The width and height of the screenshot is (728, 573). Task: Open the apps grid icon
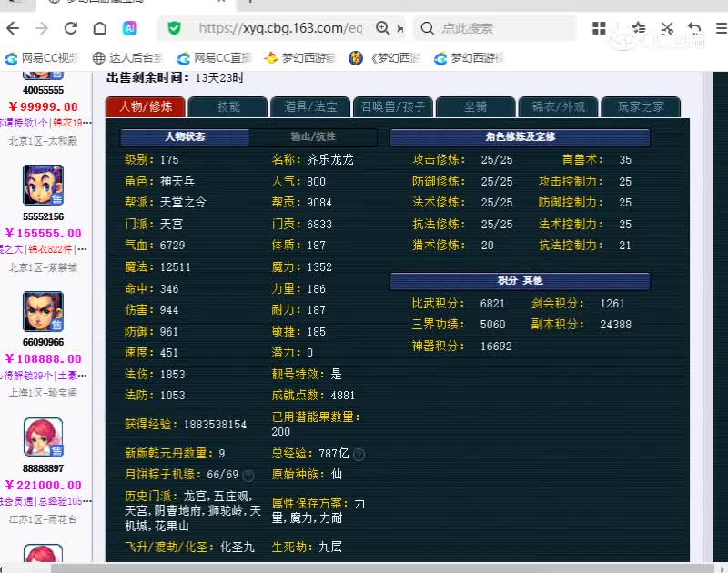tap(599, 28)
